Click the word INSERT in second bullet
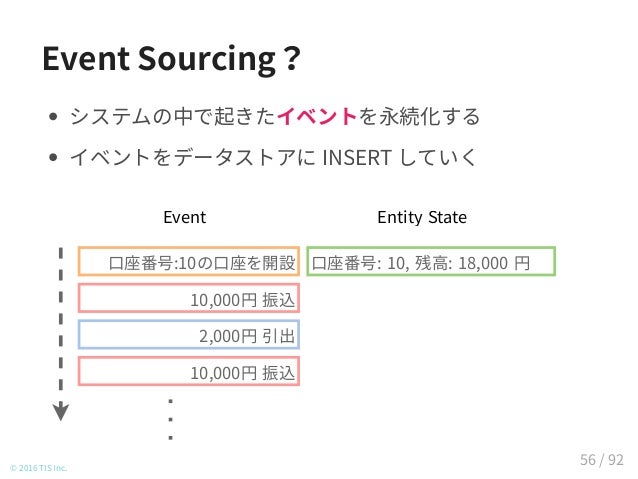This screenshot has height=479, width=638. pyautogui.click(x=357, y=157)
